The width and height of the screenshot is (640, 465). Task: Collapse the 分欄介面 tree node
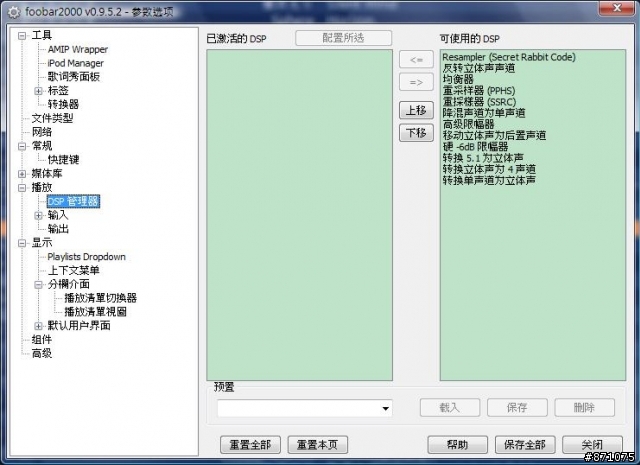(38, 285)
